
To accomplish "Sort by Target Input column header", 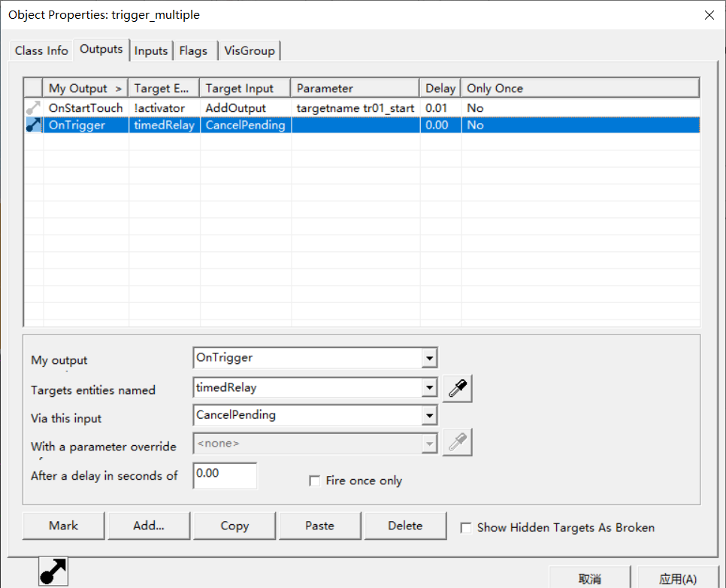I will point(246,88).
